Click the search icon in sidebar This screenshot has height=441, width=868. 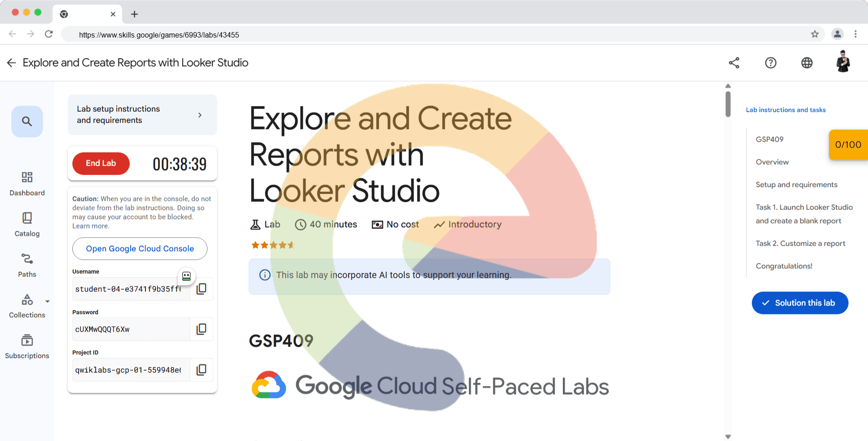(27, 121)
